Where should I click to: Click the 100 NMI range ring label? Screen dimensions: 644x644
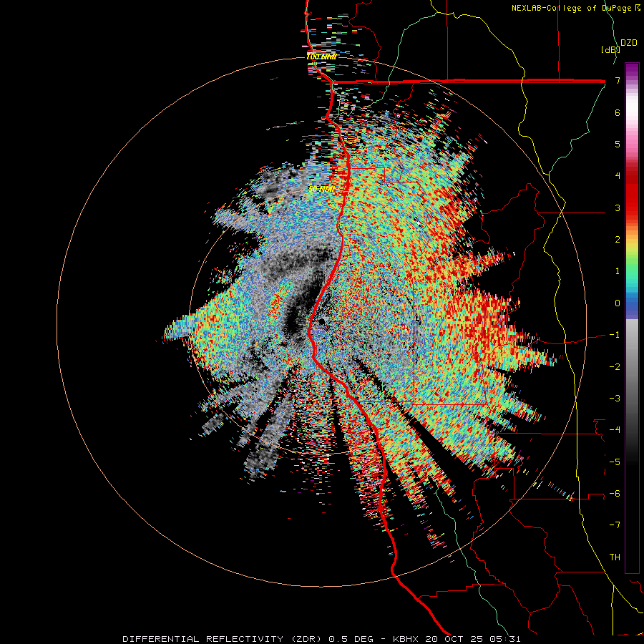click(321, 57)
